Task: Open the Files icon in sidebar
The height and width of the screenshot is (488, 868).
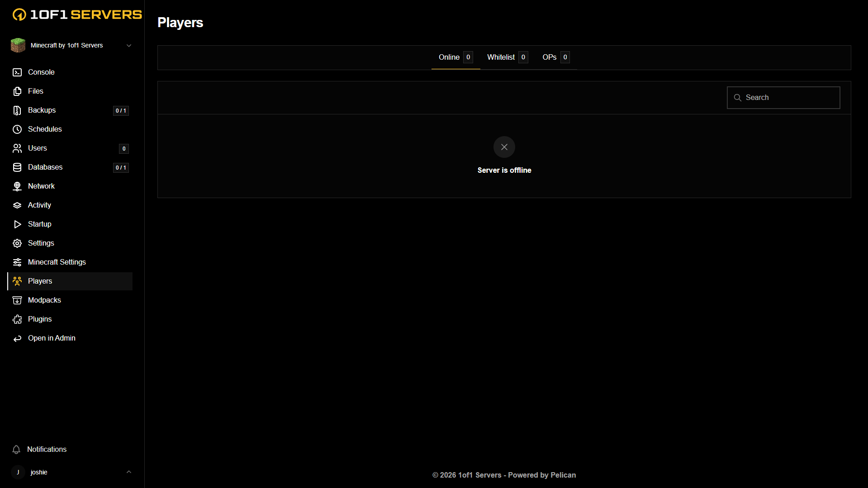Action: tap(17, 91)
